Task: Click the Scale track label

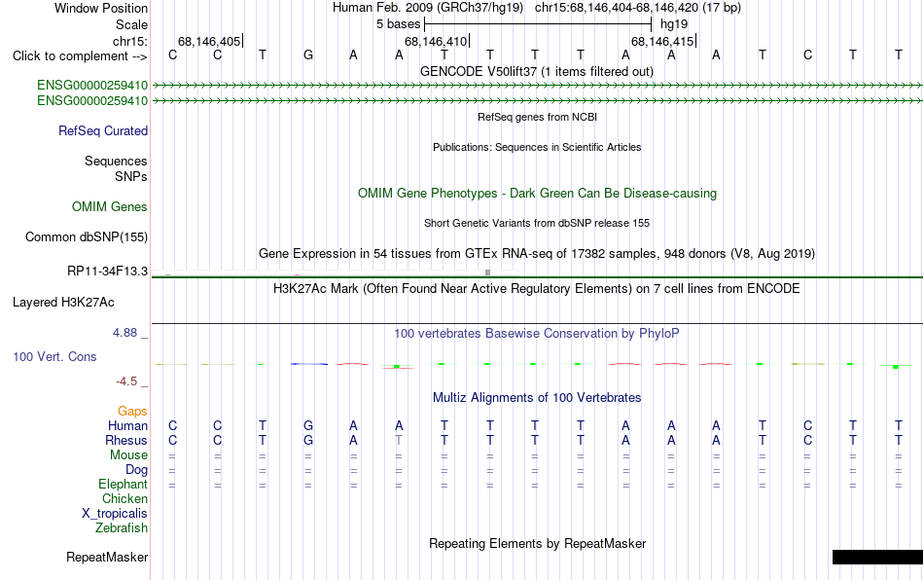Action: point(131,24)
